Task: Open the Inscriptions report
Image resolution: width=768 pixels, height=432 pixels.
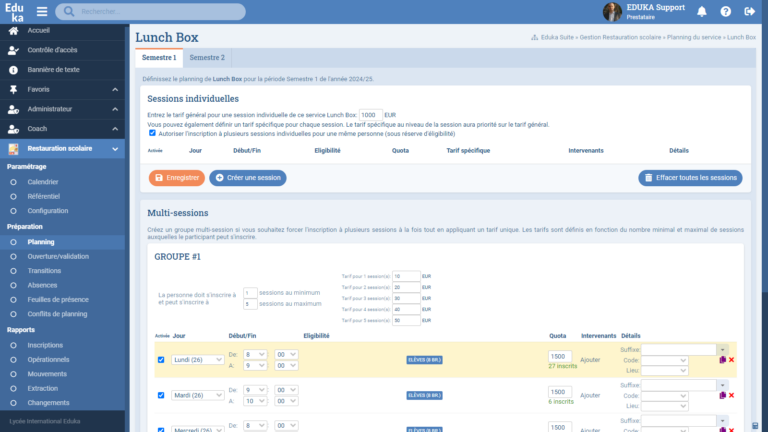Action: [x=45, y=345]
